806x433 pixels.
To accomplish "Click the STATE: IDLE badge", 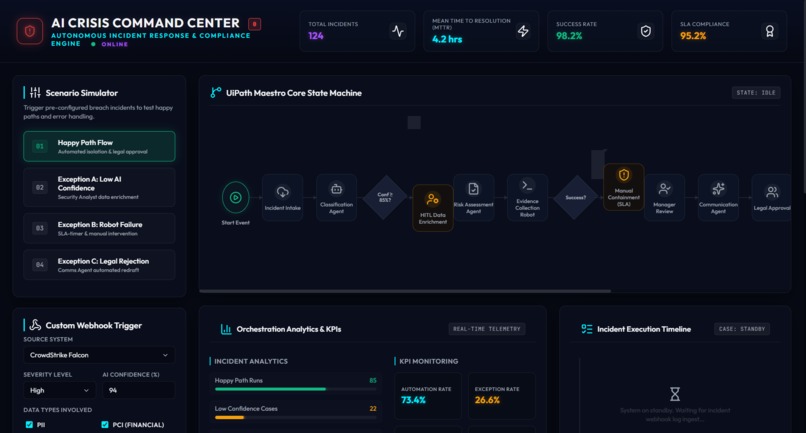I will 756,93.
